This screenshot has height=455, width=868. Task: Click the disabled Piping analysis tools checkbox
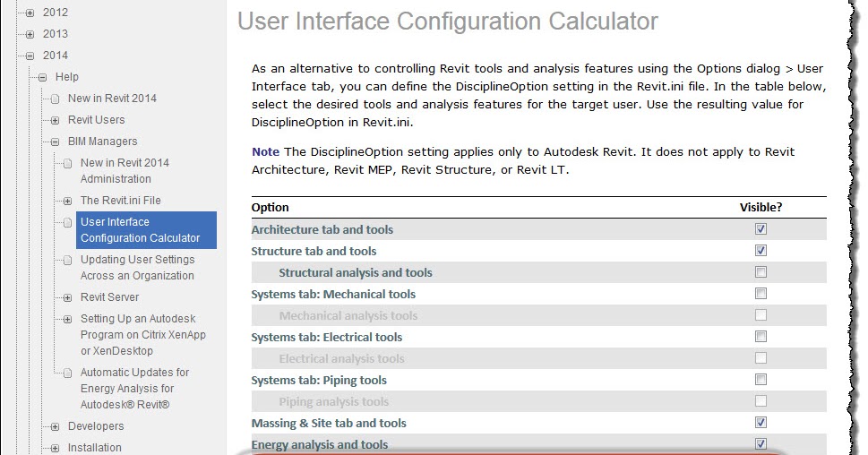point(761,401)
